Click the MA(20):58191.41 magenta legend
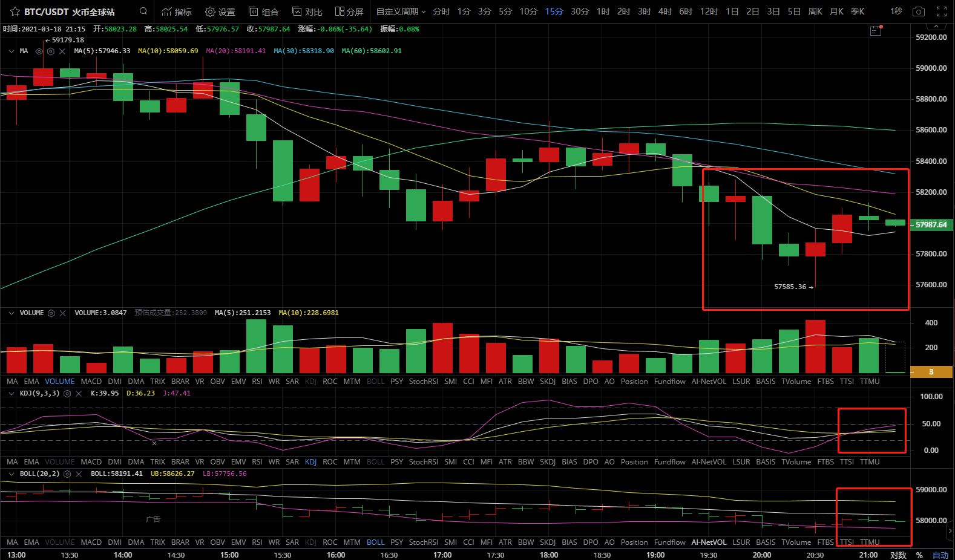Viewport: 955px width, 560px height. (236, 51)
